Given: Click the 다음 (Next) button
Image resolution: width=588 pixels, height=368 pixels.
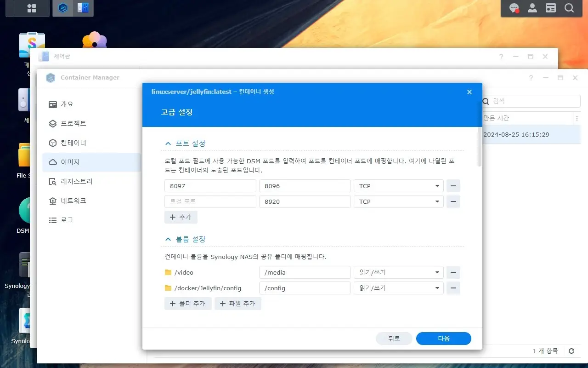Looking at the screenshot, I should click(443, 338).
